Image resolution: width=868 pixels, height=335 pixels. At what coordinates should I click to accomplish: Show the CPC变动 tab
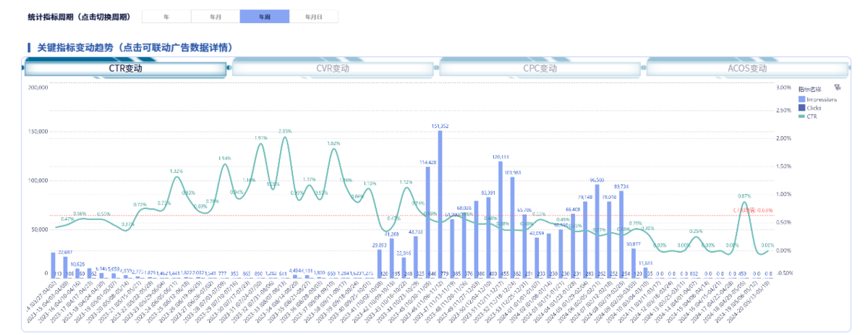click(540, 69)
